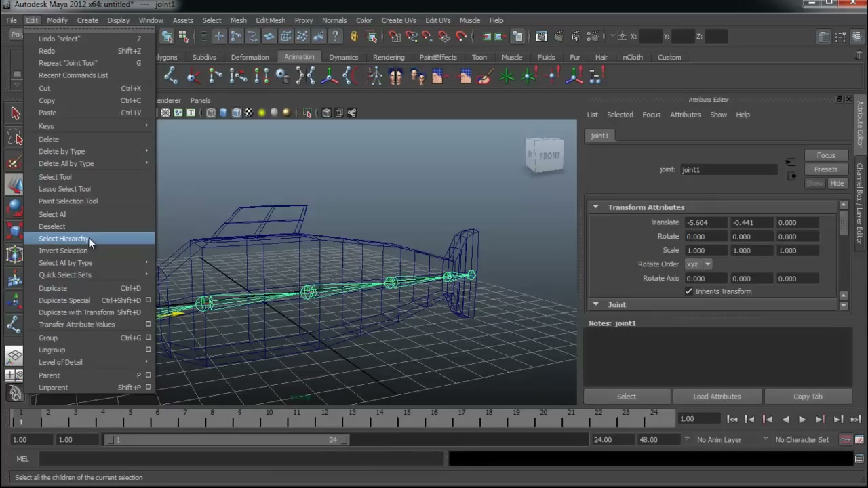Pick the Lasso select tool in toolbox
The image size is (868, 488).
14,138
